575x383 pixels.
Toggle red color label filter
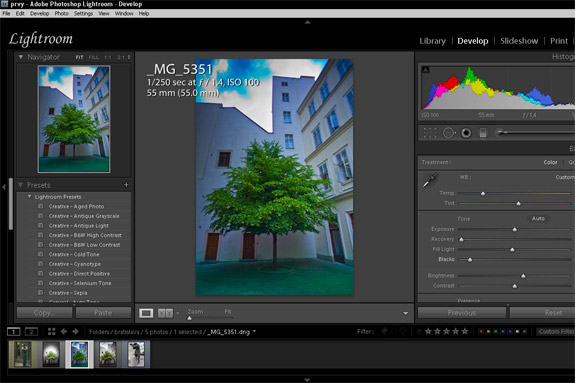pyautogui.click(x=481, y=332)
